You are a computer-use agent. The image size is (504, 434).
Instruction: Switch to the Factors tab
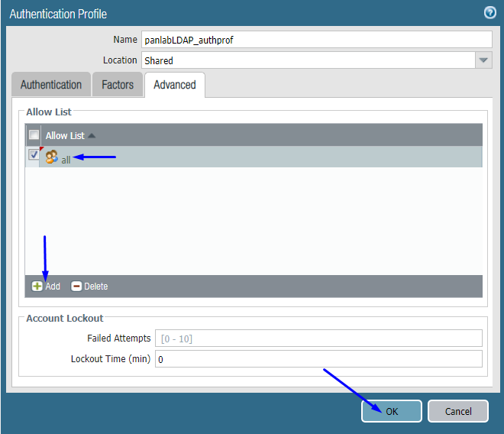coord(118,85)
